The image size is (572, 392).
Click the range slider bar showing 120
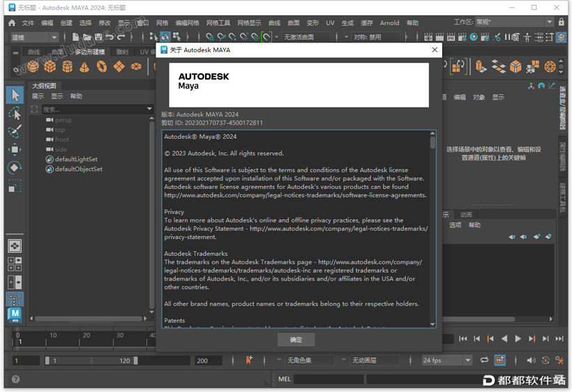(x=91, y=361)
